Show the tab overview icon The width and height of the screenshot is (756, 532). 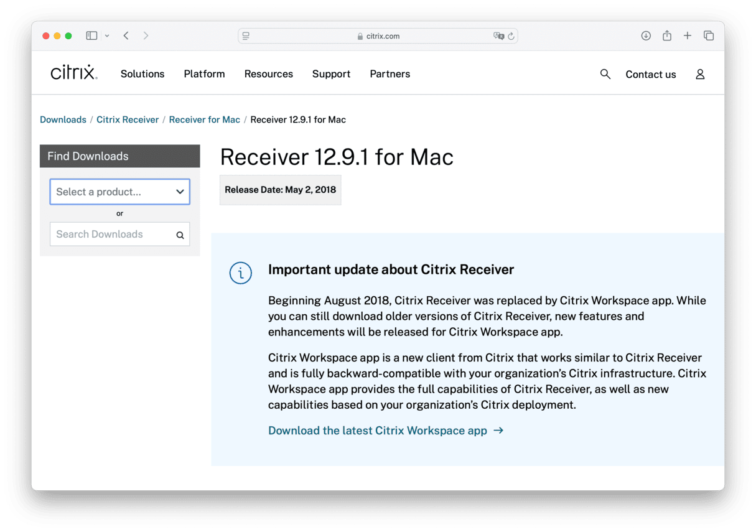click(709, 36)
